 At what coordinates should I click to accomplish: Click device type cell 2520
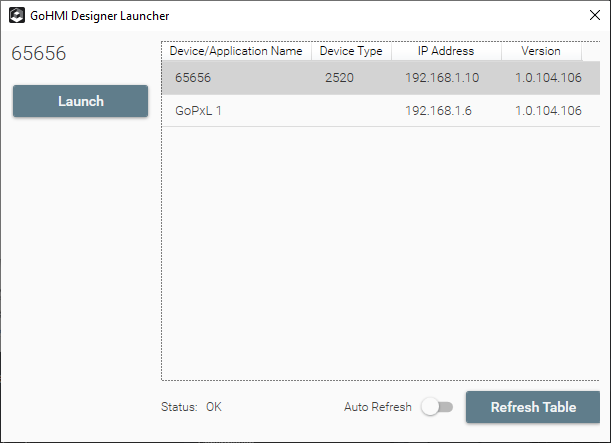[x=339, y=78]
